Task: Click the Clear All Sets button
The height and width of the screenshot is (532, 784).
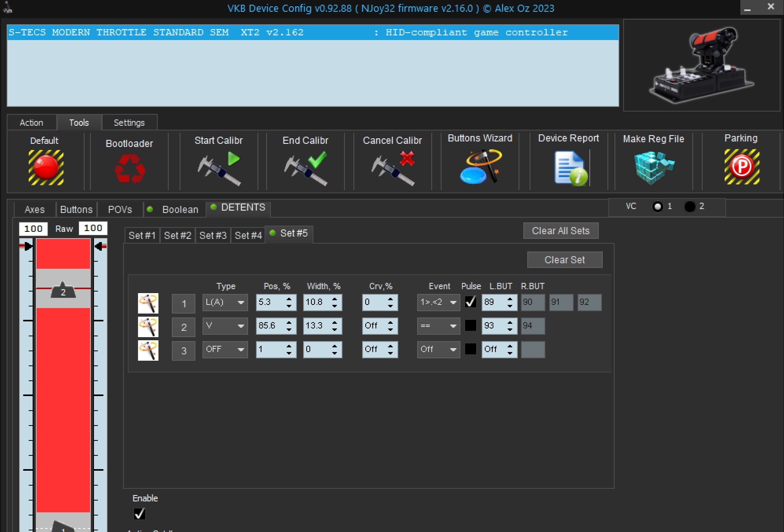Action: [561, 231]
